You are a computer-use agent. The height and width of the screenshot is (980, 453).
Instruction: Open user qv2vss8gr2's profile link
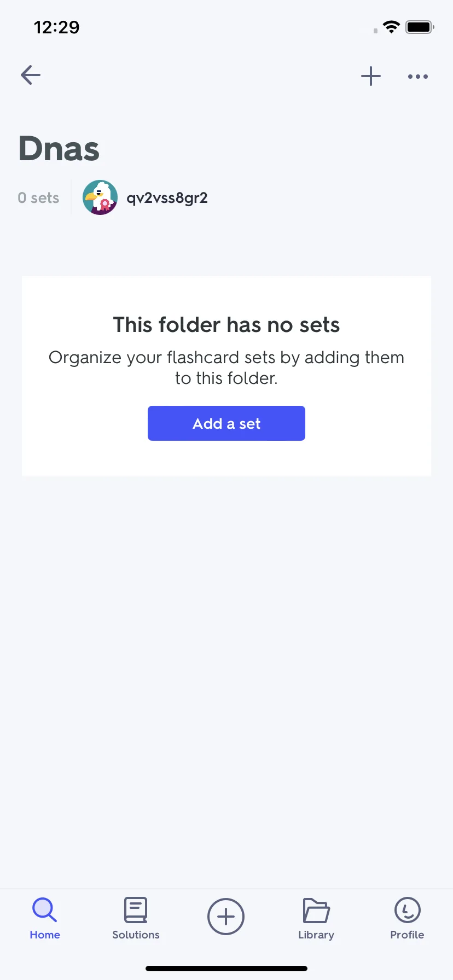pos(167,198)
